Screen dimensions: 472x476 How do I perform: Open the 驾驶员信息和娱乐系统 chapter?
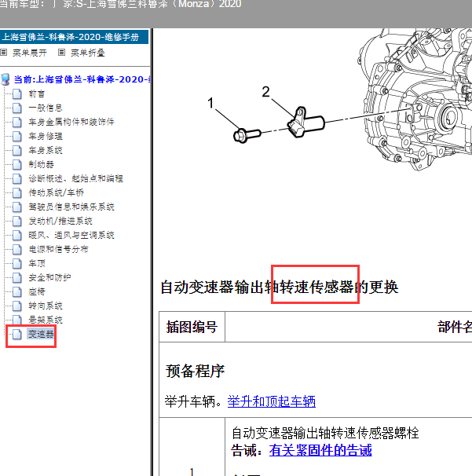coord(71,207)
